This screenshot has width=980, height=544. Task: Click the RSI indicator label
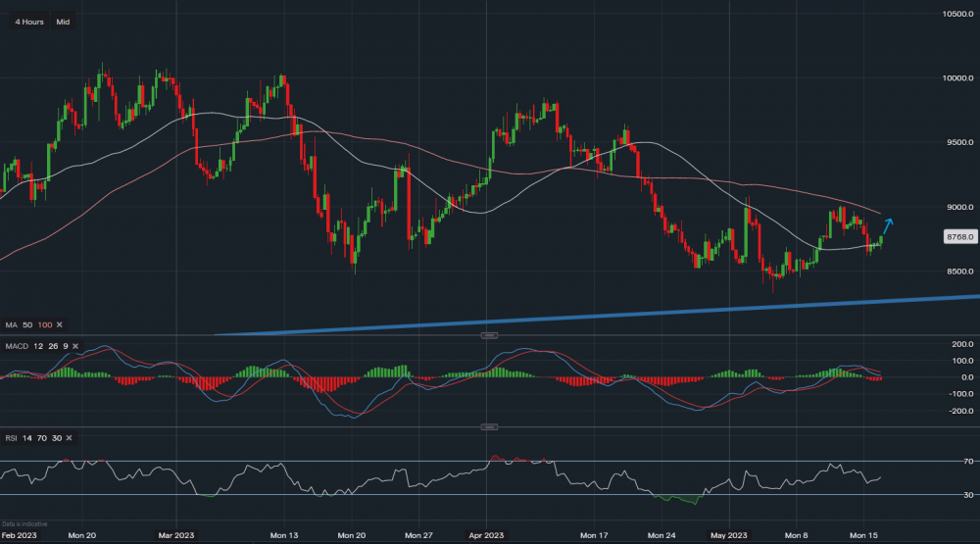coord(10,440)
